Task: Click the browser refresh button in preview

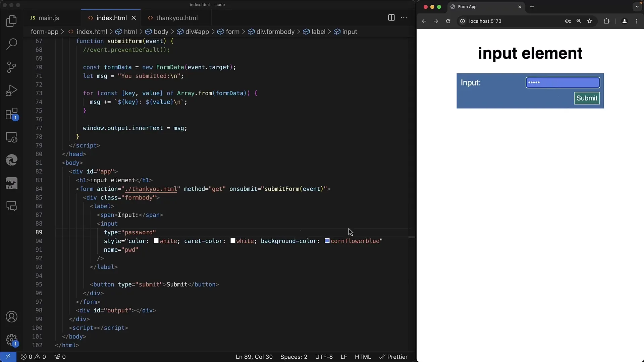Action: pos(448,21)
